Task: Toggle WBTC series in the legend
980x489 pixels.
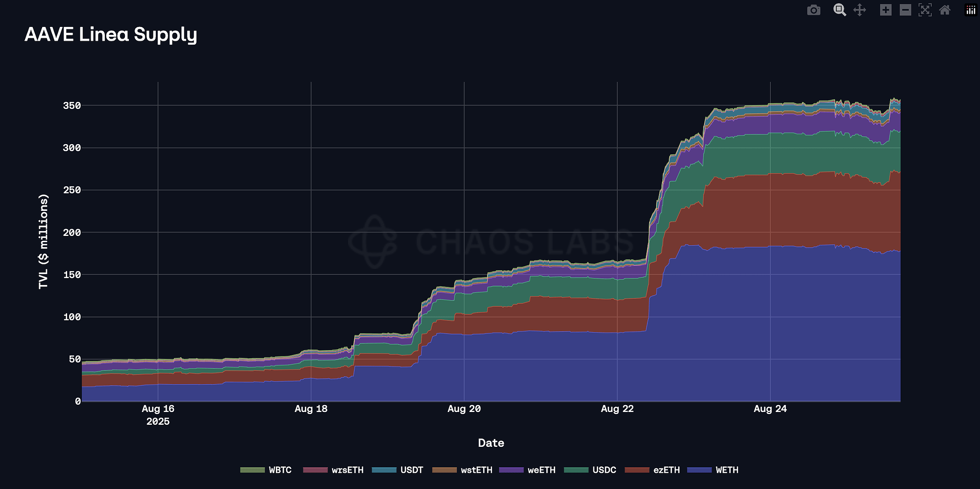Action: tap(266, 470)
